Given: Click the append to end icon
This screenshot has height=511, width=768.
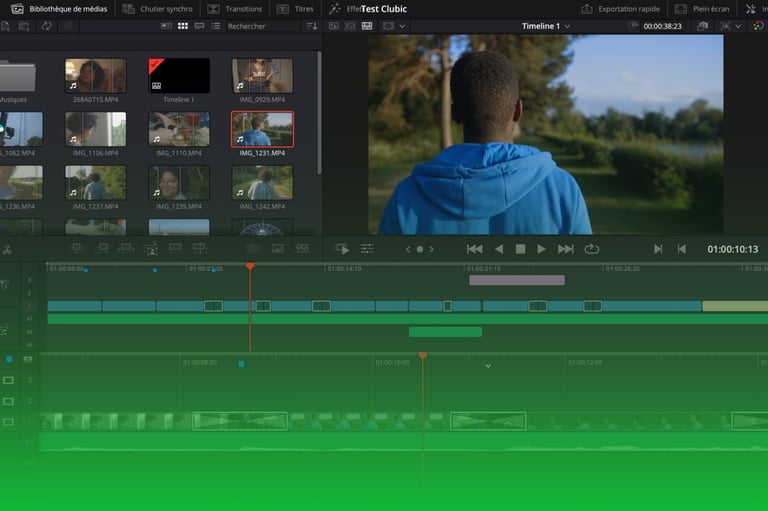Looking at the screenshot, I should 101,249.
